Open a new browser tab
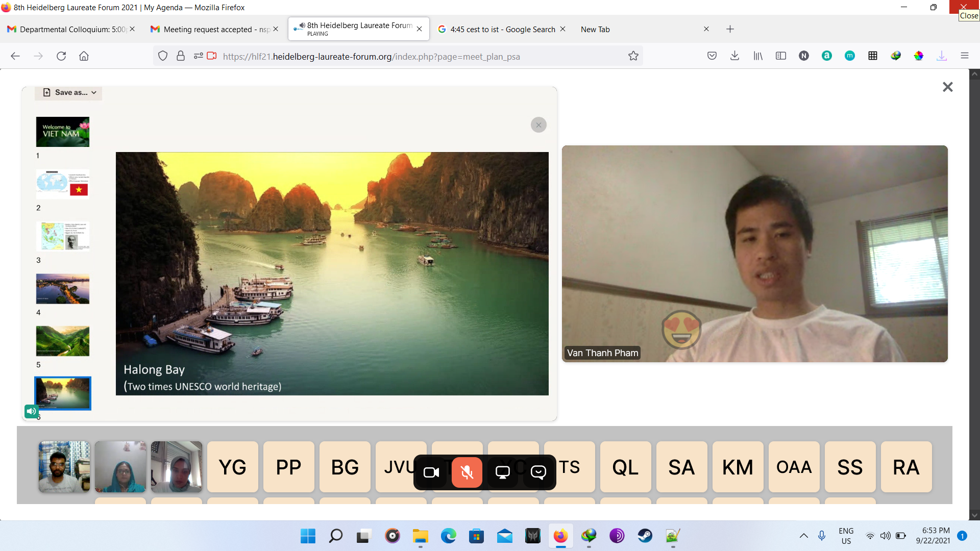The height and width of the screenshot is (551, 980). (730, 29)
